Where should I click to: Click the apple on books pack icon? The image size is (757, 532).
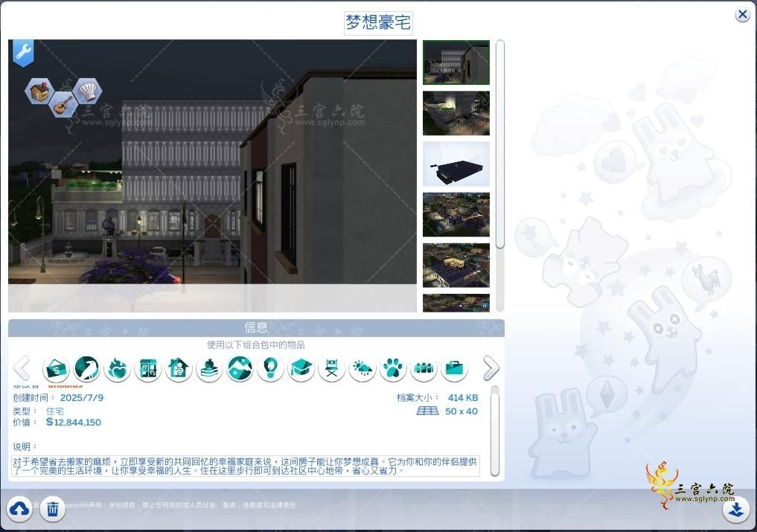(x=209, y=369)
